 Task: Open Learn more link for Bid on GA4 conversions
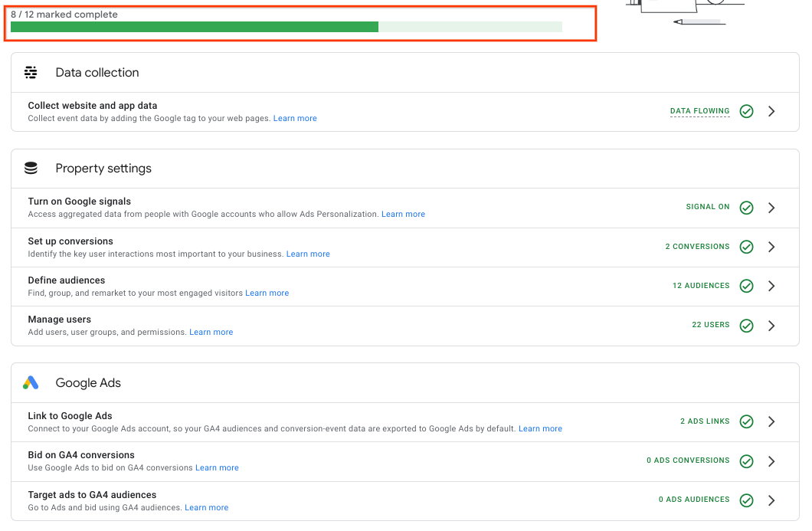tap(217, 468)
